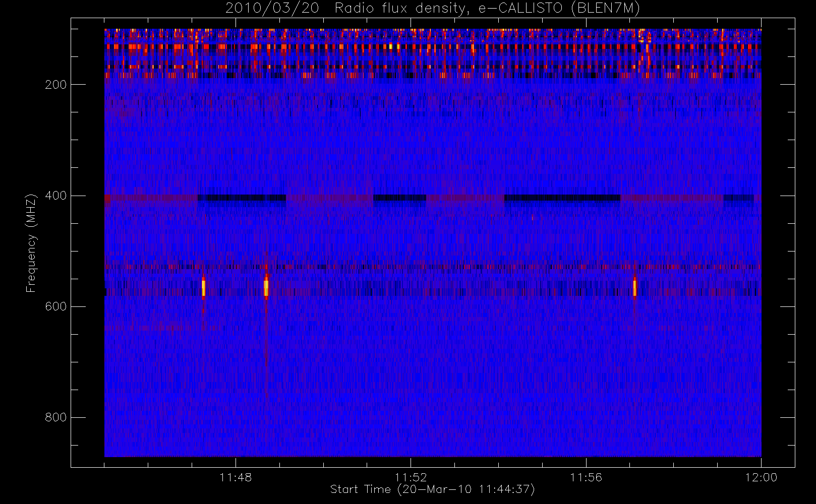Image resolution: width=816 pixels, height=504 pixels.
Task: Click the '200' frequency tick label
Action: pos(56,85)
